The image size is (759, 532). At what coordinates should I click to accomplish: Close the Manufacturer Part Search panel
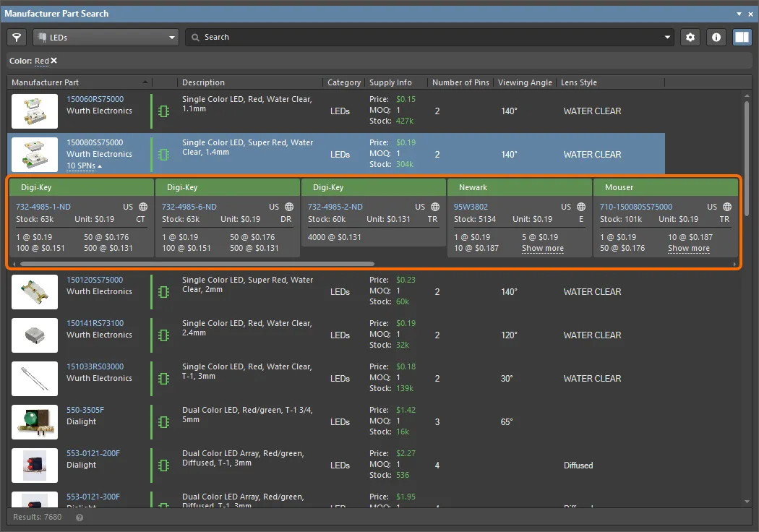click(751, 14)
